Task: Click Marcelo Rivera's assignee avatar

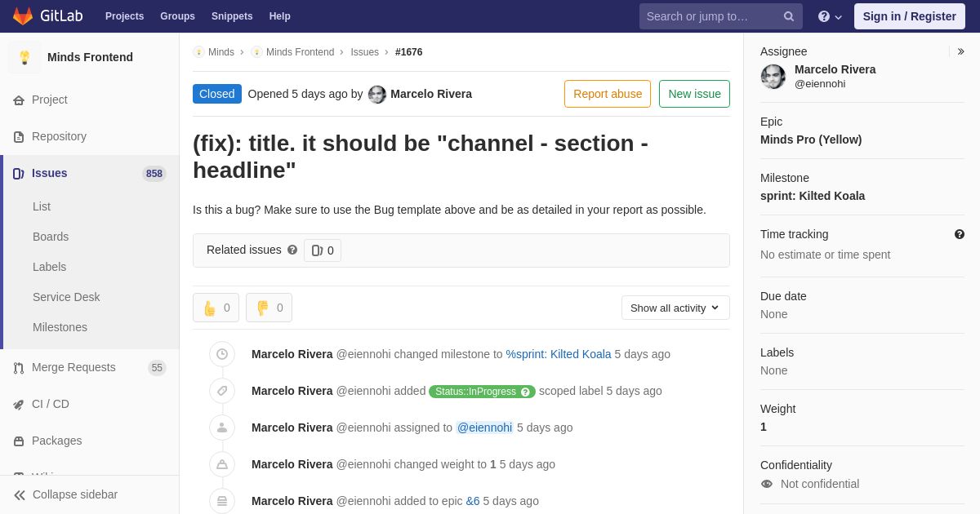Action: point(773,77)
